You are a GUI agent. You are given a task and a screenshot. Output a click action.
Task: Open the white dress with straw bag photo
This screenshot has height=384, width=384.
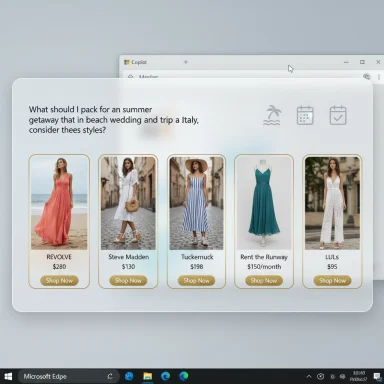click(128, 203)
